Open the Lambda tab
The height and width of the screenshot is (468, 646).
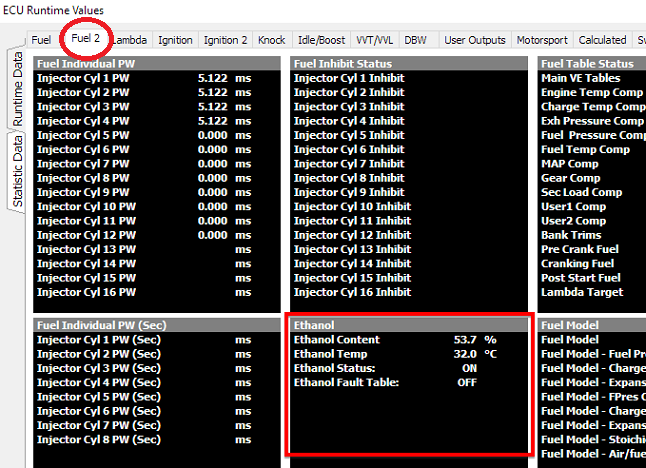(x=130, y=40)
